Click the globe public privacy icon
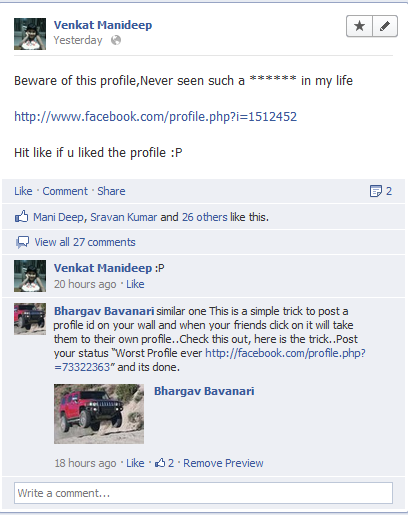The height and width of the screenshot is (515, 408). tap(116, 40)
